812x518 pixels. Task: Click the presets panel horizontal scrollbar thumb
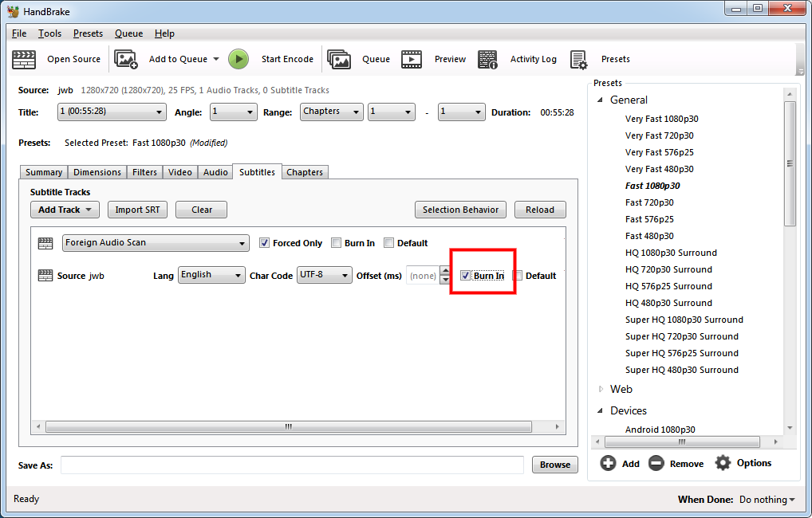tap(682, 442)
